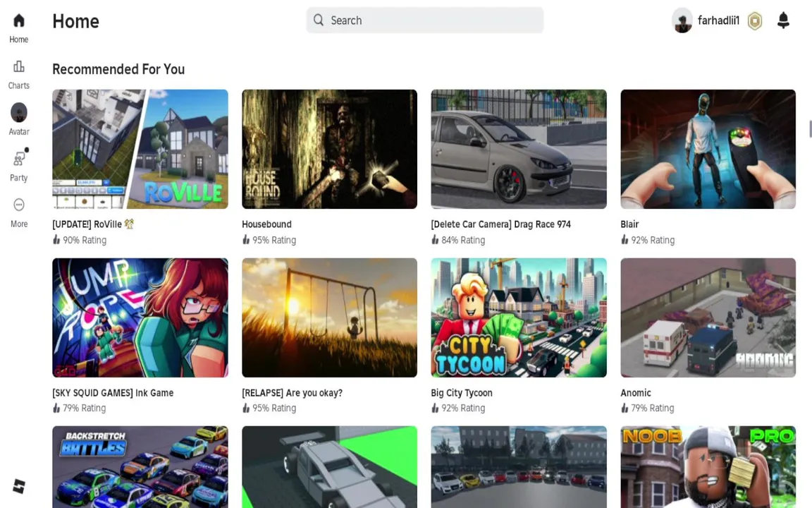Open the Avatar sidebar icon
The height and width of the screenshot is (508, 812).
click(18, 112)
